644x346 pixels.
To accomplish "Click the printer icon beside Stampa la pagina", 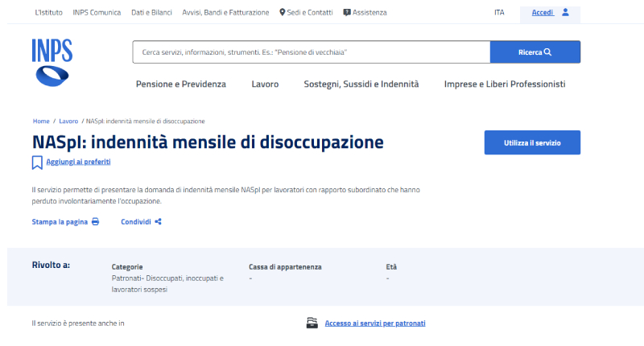I will point(95,221).
